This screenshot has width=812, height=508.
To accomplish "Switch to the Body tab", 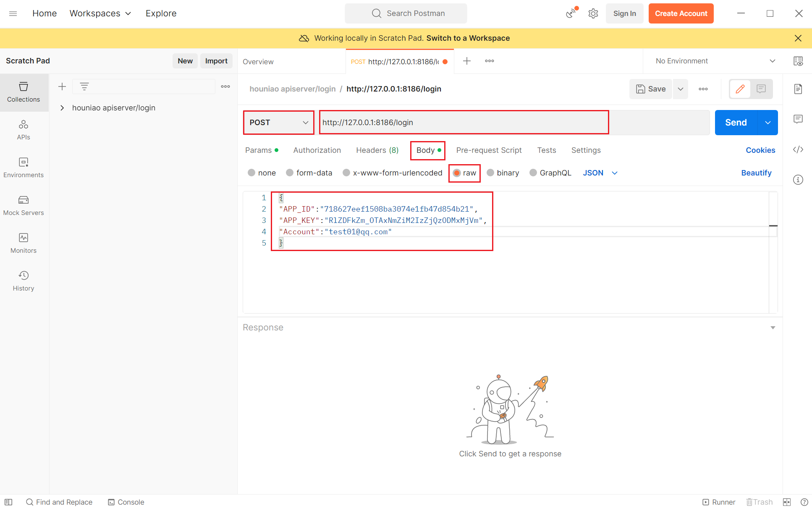I will click(x=428, y=150).
